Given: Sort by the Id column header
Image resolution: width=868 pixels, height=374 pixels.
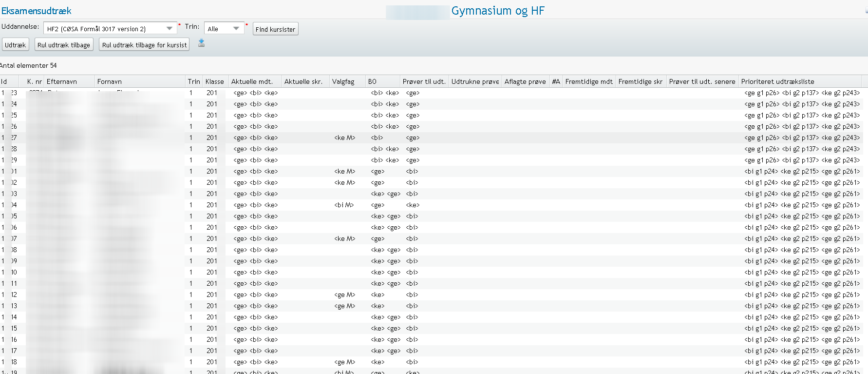Looking at the screenshot, I should (x=9, y=81).
